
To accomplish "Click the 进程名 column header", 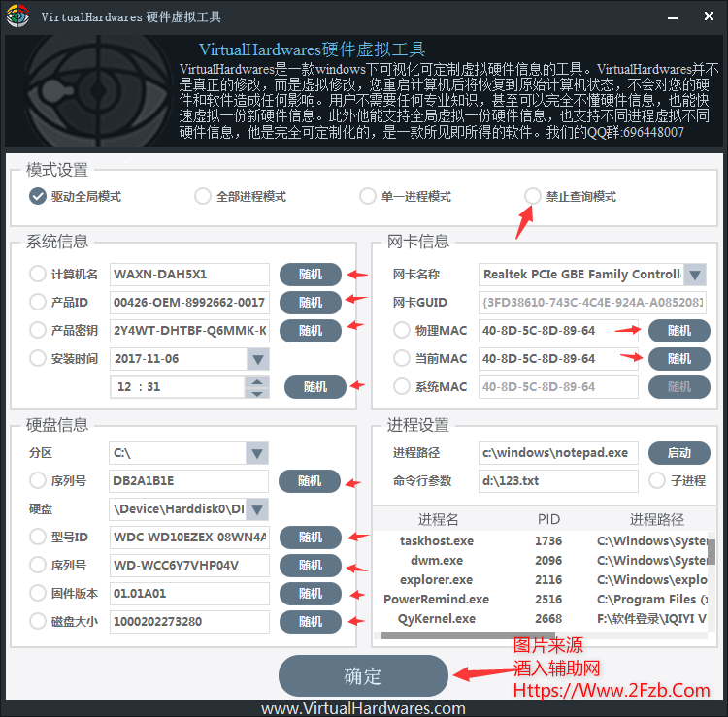I will [438, 519].
